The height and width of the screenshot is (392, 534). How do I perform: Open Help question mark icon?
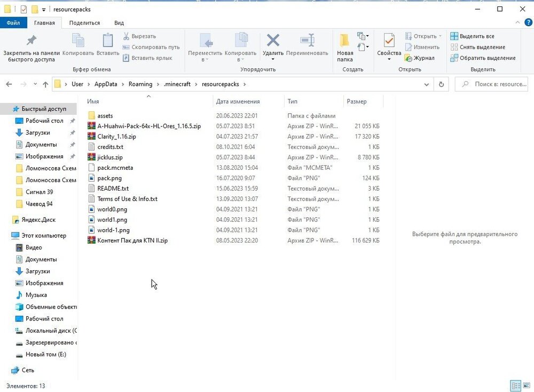528,22
